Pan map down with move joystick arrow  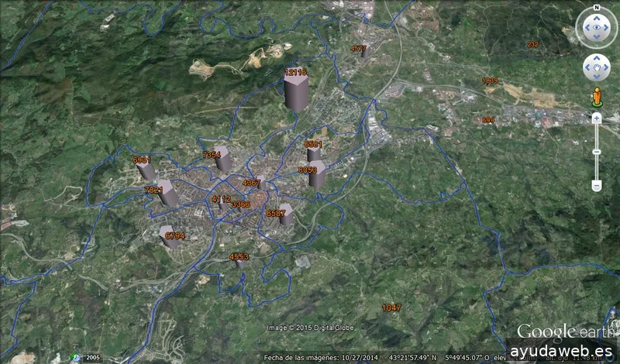[x=597, y=77]
